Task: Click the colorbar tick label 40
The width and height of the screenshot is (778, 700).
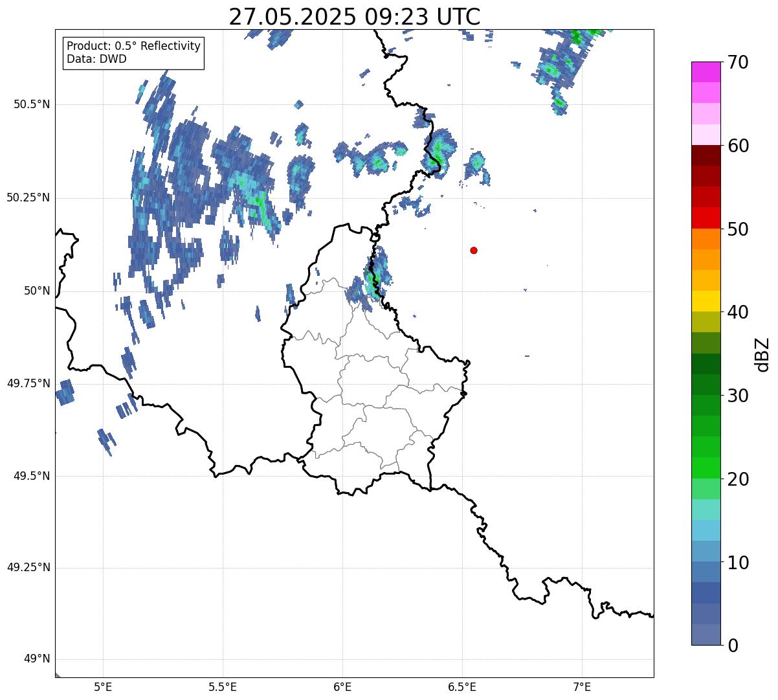Action: point(738,312)
